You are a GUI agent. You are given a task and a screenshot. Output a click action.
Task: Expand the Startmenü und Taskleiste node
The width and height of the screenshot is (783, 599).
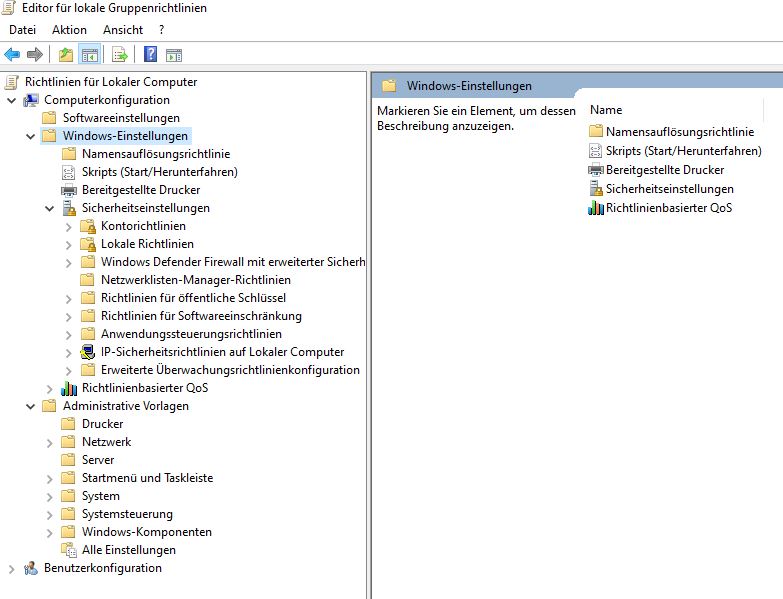pyautogui.click(x=49, y=479)
